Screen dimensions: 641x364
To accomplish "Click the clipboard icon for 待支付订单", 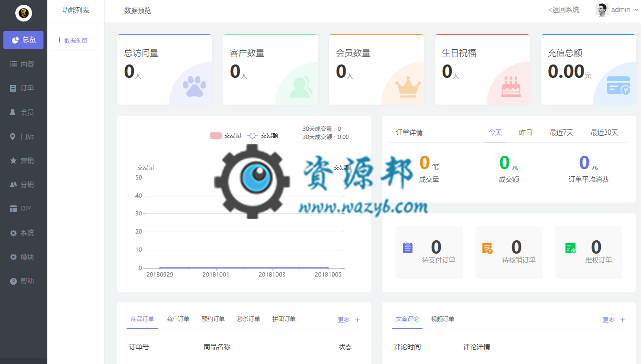I will pos(408,248).
